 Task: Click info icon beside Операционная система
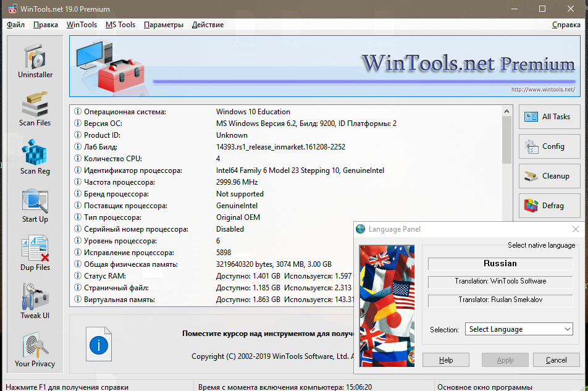pyautogui.click(x=78, y=111)
